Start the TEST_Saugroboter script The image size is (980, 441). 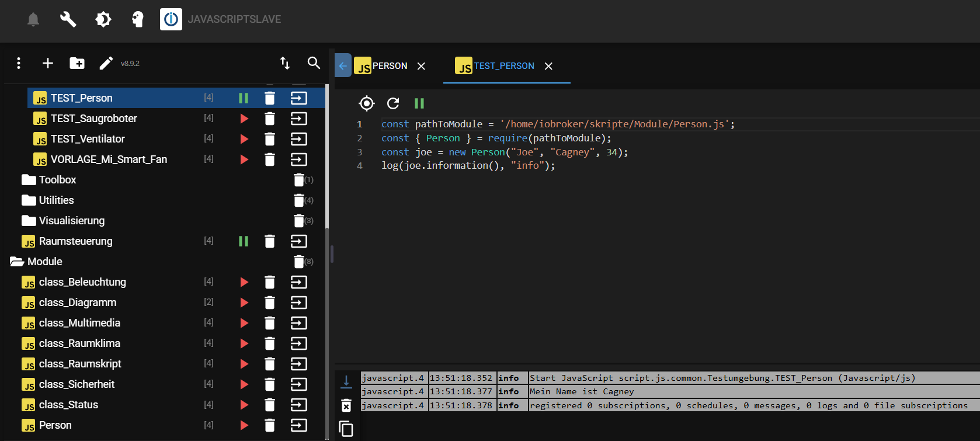click(x=244, y=119)
